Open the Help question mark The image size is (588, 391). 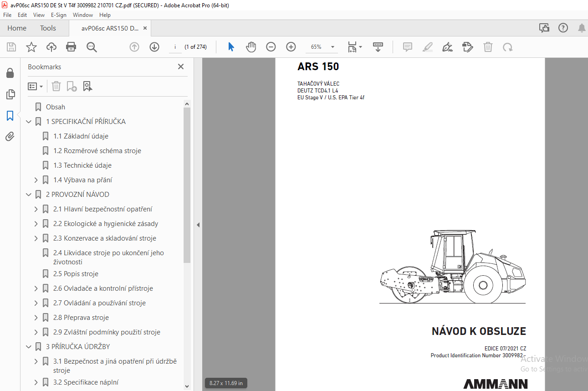(x=563, y=28)
